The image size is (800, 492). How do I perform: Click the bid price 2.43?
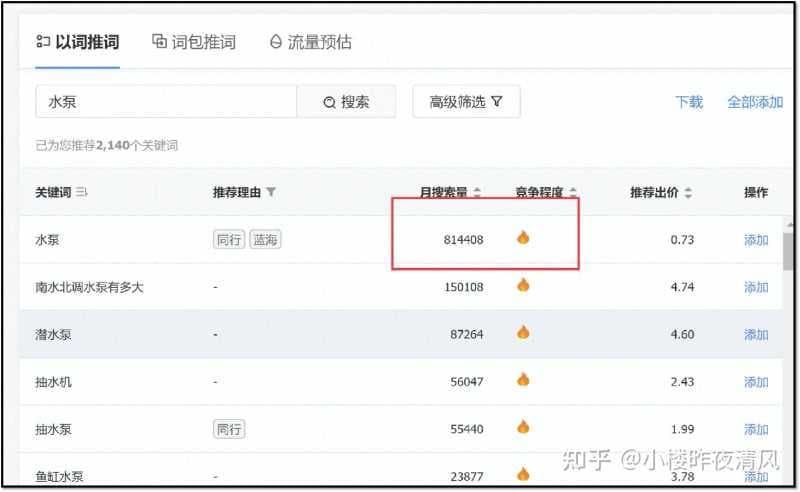pyautogui.click(x=682, y=382)
